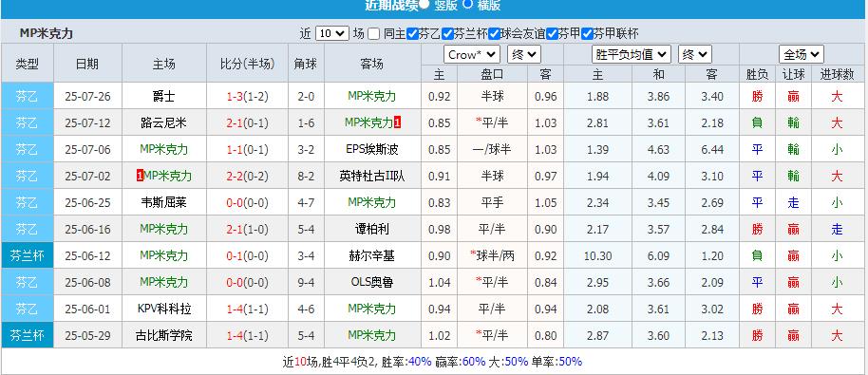
Task: Open the 赫尔辛基 team link
Action: coord(372,255)
